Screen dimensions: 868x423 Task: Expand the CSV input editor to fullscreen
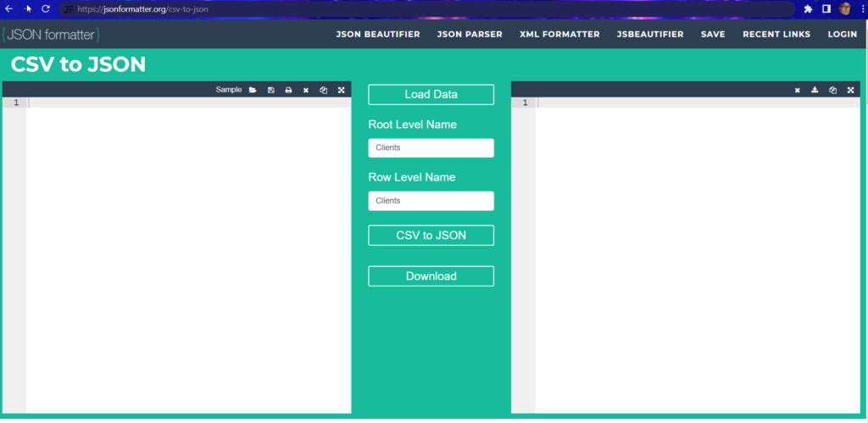342,90
